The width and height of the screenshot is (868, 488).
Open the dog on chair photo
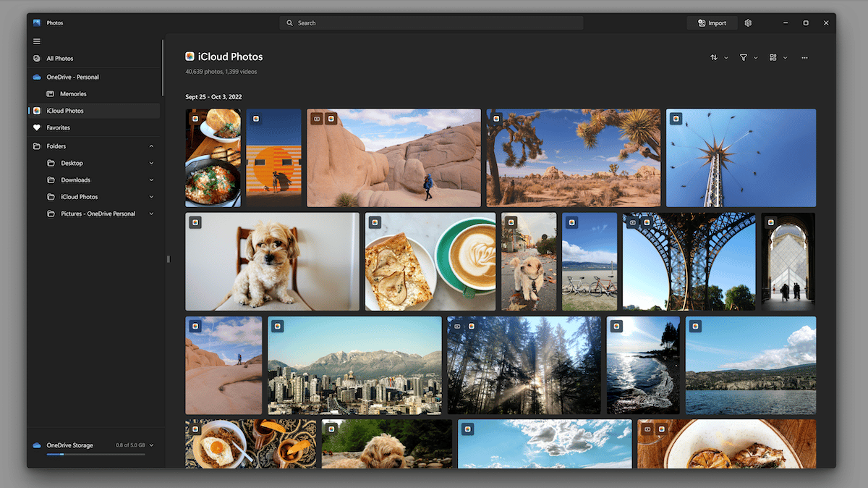pyautogui.click(x=272, y=262)
